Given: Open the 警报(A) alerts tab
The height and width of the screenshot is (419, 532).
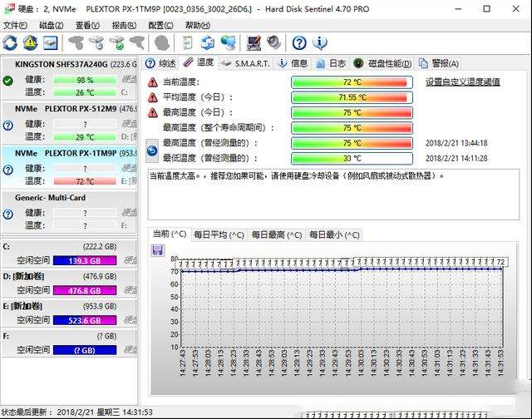Looking at the screenshot, I should tap(439, 63).
